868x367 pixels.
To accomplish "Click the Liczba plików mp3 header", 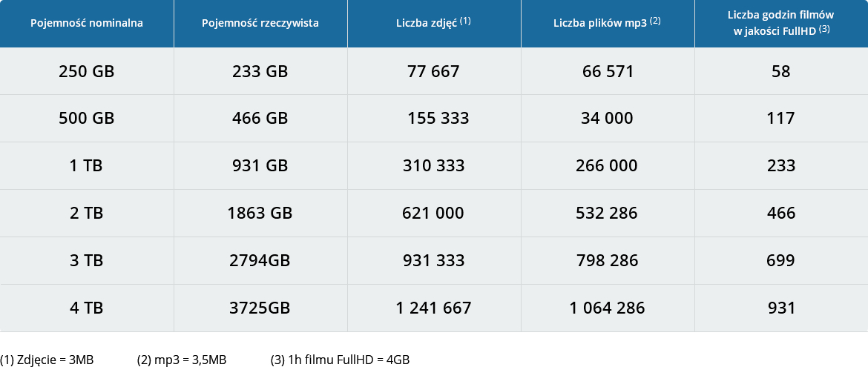I will tap(608, 23).
